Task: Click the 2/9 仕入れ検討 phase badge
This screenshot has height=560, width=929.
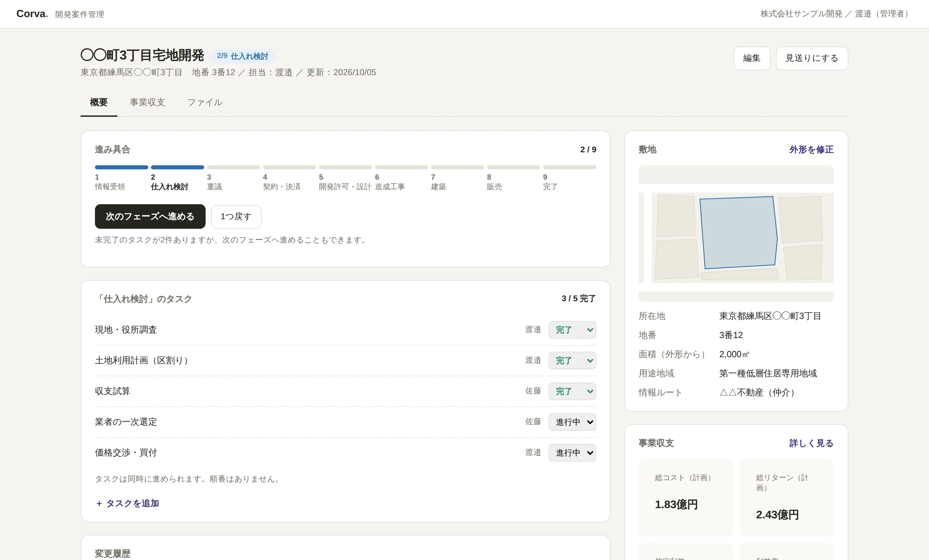Action: pyautogui.click(x=242, y=56)
